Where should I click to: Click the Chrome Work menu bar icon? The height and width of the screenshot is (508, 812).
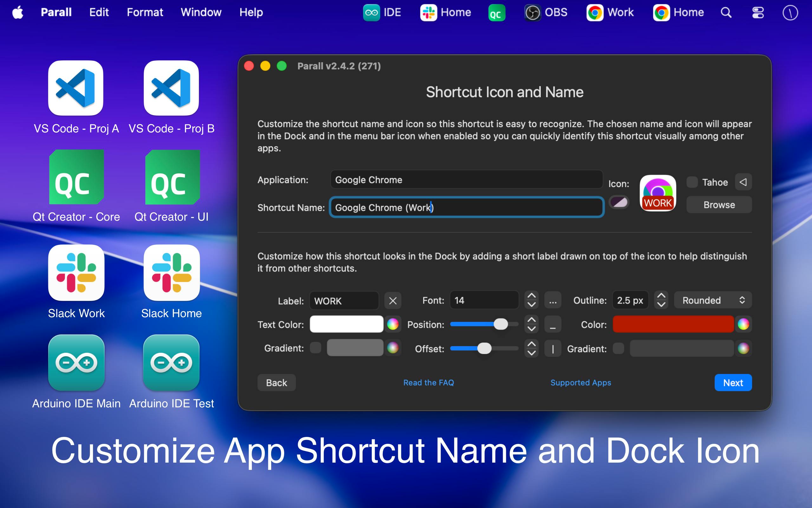[x=610, y=13]
